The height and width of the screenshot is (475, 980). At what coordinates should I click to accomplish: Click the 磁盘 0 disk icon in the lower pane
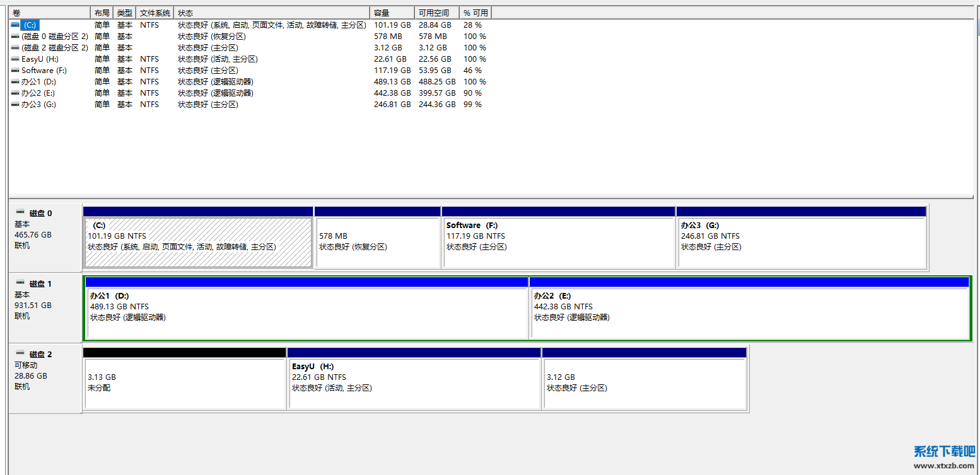click(20, 213)
